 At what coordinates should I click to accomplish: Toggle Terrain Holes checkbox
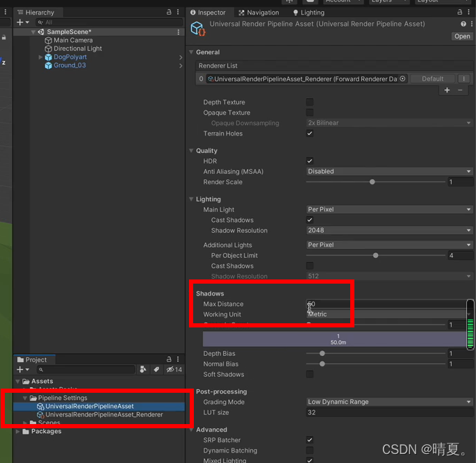pos(310,133)
